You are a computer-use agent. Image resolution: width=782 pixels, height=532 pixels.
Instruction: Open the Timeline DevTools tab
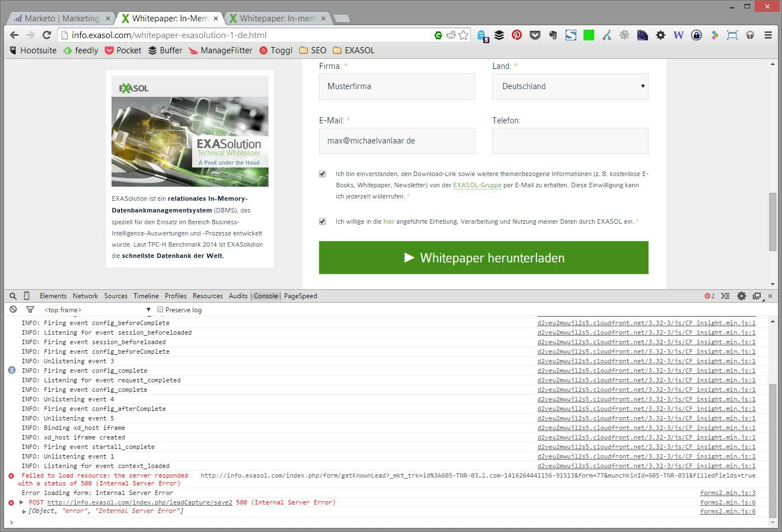tap(146, 296)
